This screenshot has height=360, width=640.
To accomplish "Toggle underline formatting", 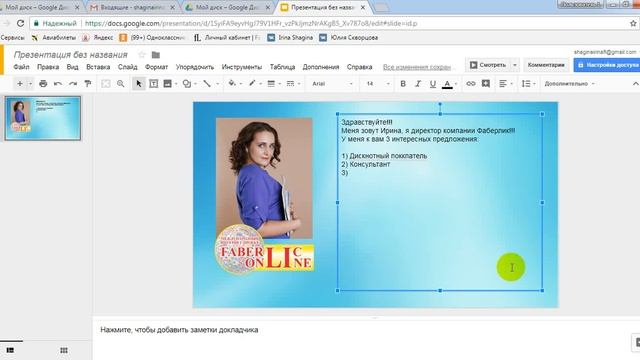I will coord(433,84).
